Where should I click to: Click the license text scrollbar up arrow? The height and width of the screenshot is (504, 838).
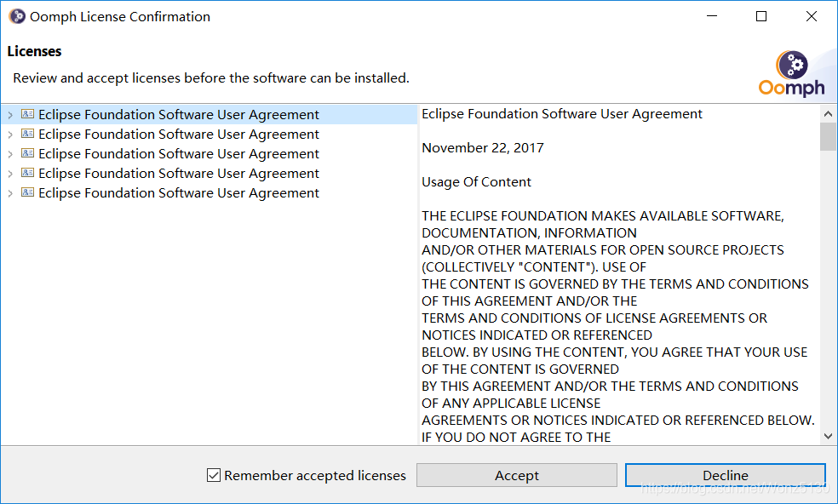click(828, 113)
